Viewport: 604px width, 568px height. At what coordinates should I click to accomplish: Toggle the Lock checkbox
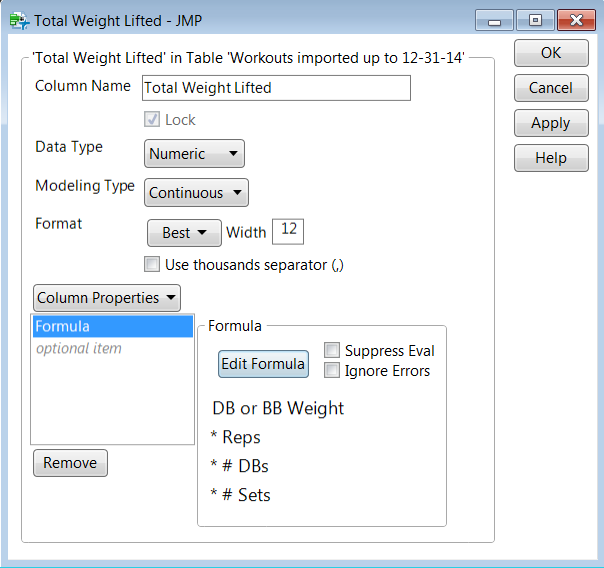(x=152, y=120)
